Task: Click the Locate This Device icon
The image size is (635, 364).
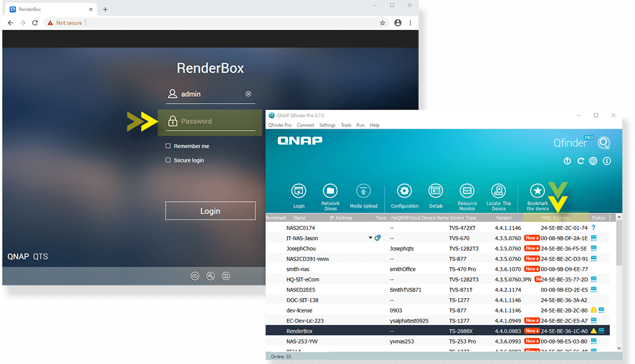Action: tap(498, 191)
